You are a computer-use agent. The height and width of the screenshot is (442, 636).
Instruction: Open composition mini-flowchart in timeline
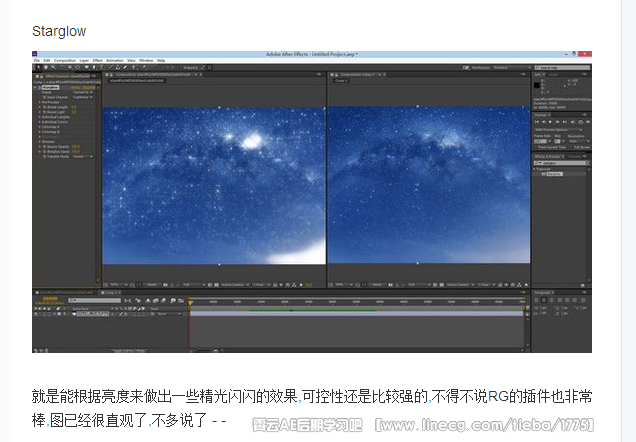click(x=128, y=300)
